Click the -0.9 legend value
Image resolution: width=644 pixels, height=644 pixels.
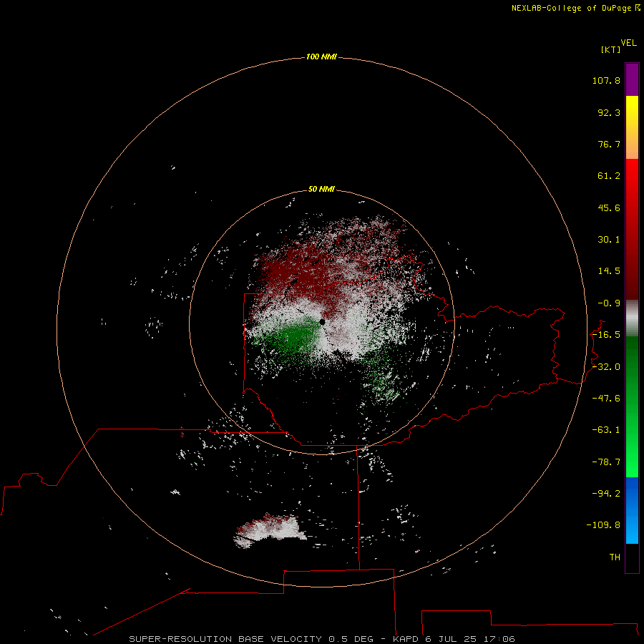click(x=609, y=303)
